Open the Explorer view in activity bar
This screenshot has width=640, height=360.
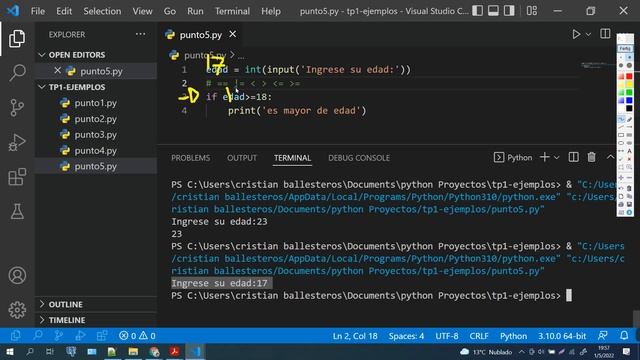17,39
